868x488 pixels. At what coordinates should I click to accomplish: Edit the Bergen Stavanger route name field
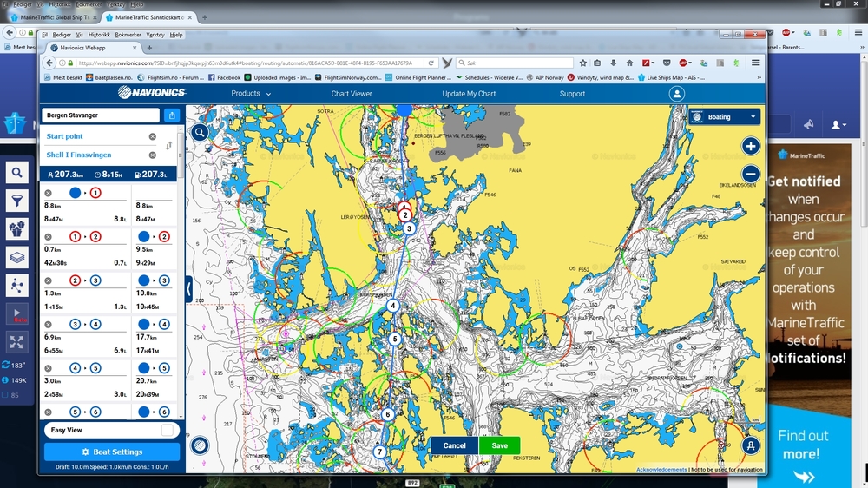(x=101, y=115)
